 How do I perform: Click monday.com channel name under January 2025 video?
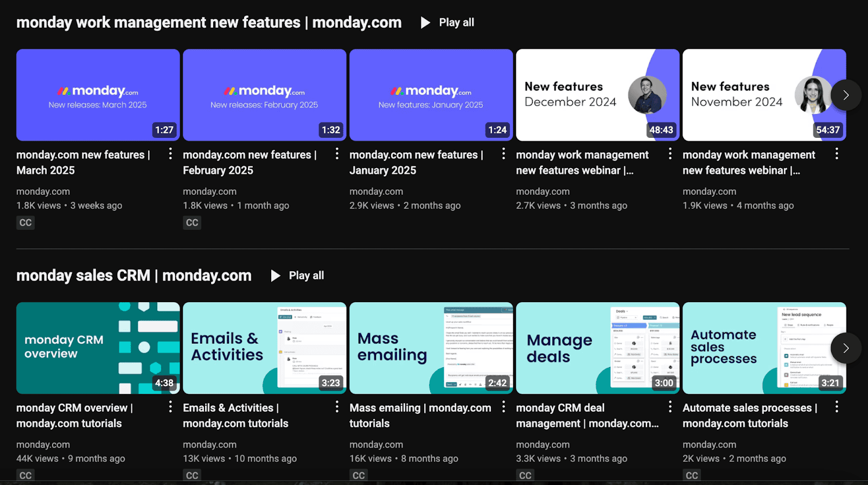tap(376, 192)
